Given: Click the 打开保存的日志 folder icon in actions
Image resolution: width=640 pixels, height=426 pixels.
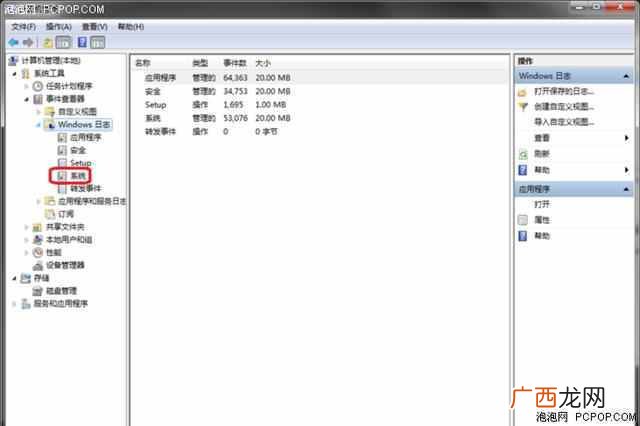Looking at the screenshot, I should pos(522,92).
